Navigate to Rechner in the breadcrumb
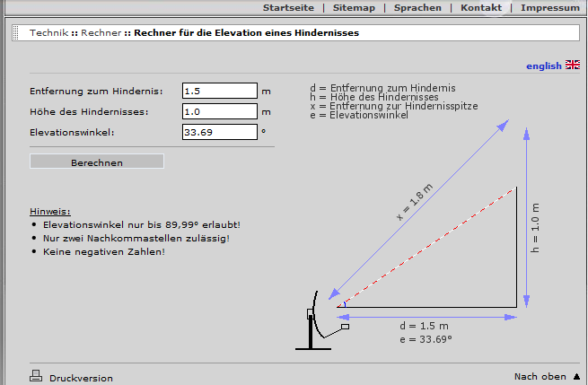Screen dimensions: 588x385 pos(101,32)
